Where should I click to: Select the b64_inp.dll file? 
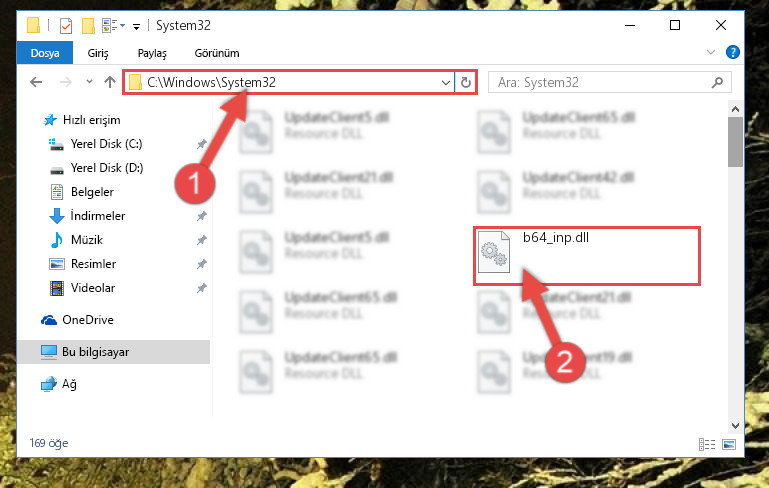[586, 256]
